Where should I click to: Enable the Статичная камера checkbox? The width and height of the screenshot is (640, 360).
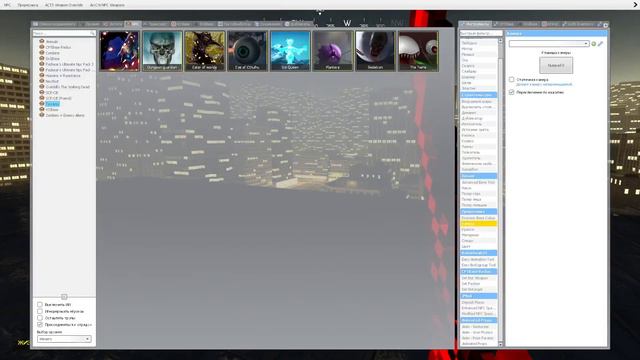[x=511, y=80]
